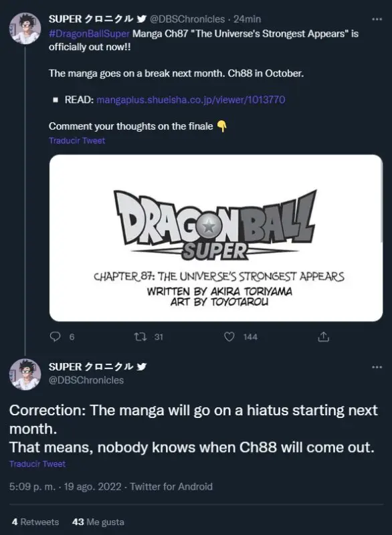Open the mangaplus.shueisha.co.jp viewer link
The width and height of the screenshot is (392, 535).
(191, 100)
